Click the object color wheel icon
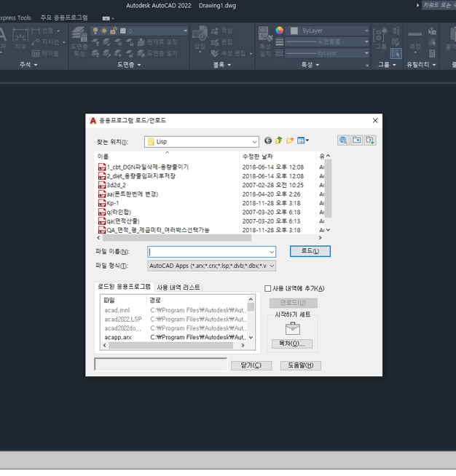The height and width of the screenshot is (476, 456). 279,31
